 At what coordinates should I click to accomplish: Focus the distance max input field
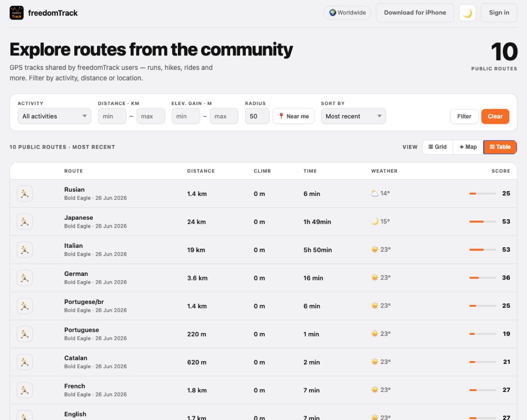coord(151,116)
